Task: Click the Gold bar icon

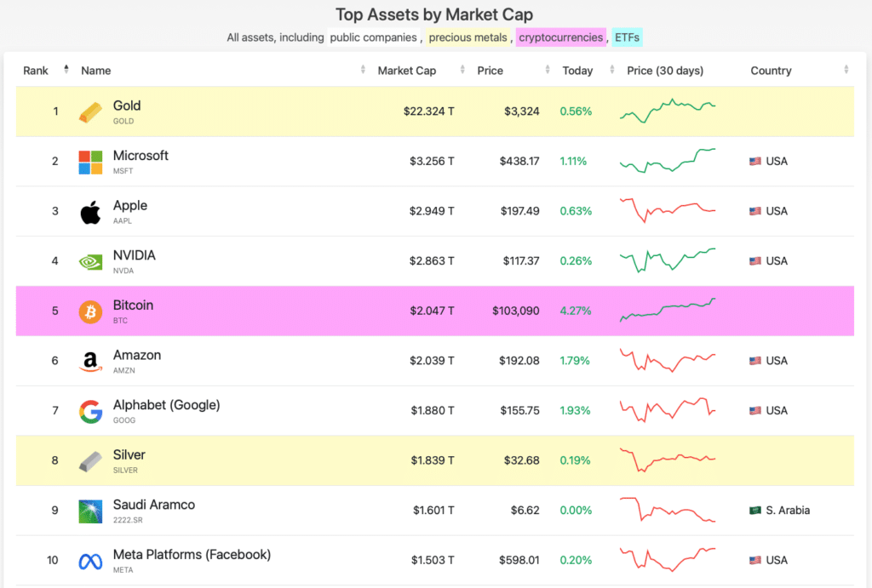Action: [x=90, y=111]
